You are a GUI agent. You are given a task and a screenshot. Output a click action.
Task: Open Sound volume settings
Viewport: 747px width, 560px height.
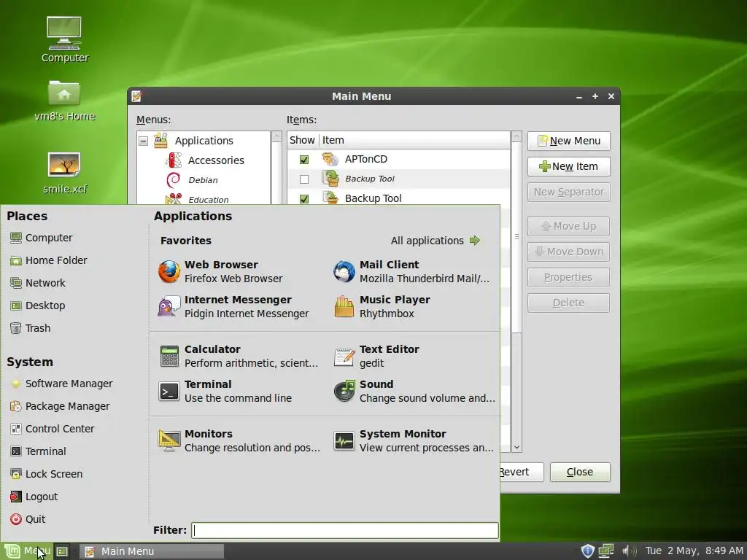tap(413, 391)
